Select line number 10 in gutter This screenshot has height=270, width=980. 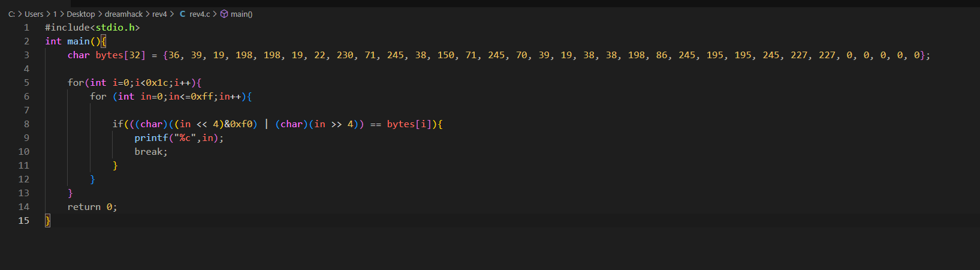[24, 152]
